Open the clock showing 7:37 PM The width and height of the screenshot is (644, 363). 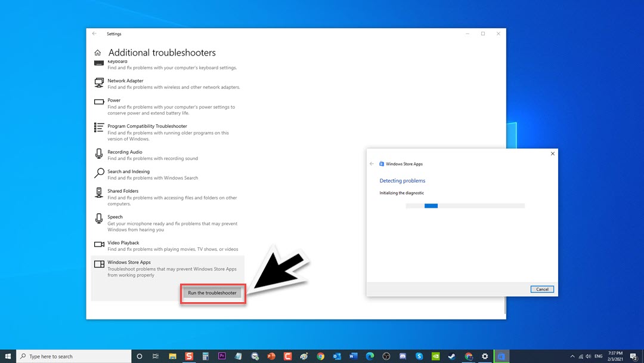pyautogui.click(x=615, y=356)
